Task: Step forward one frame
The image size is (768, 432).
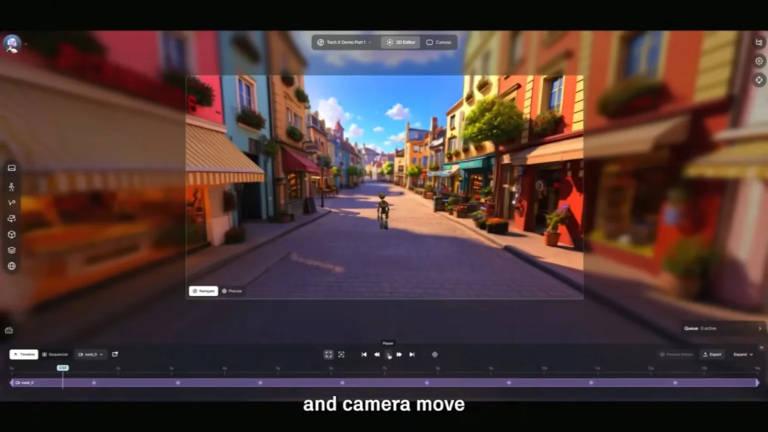Action: pos(399,355)
